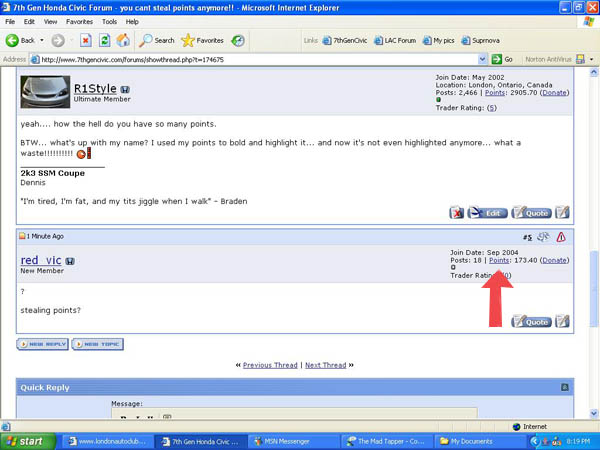Click the New Reply button
This screenshot has width=600, height=450.
point(42,343)
